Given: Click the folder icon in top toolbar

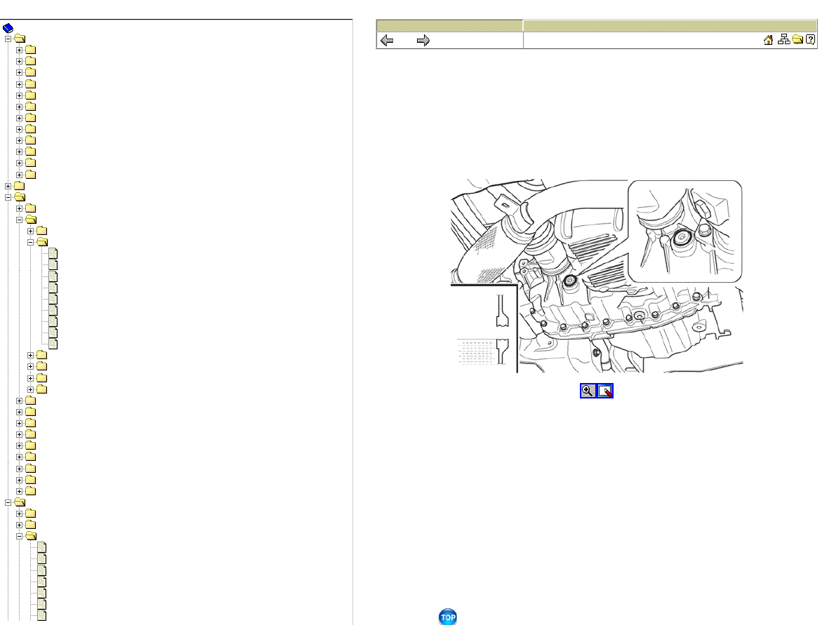Looking at the screenshot, I should point(797,41).
